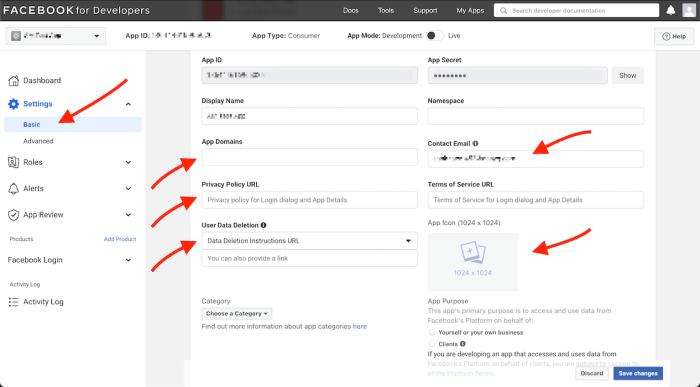The image size is (700, 387).
Task: Collapse the Settings section chevron
Action: 128,104
